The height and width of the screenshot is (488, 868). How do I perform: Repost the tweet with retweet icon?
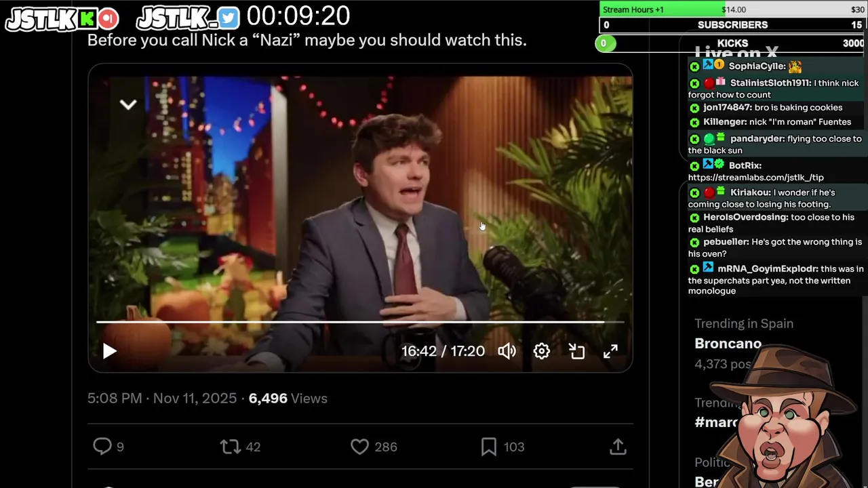231,447
